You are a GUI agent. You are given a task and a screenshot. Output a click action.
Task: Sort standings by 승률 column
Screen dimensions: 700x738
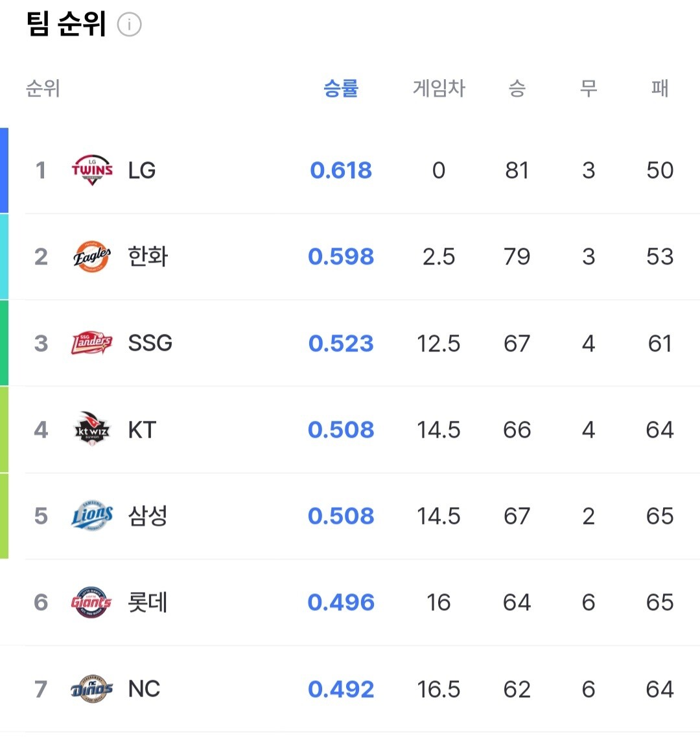[x=341, y=88]
